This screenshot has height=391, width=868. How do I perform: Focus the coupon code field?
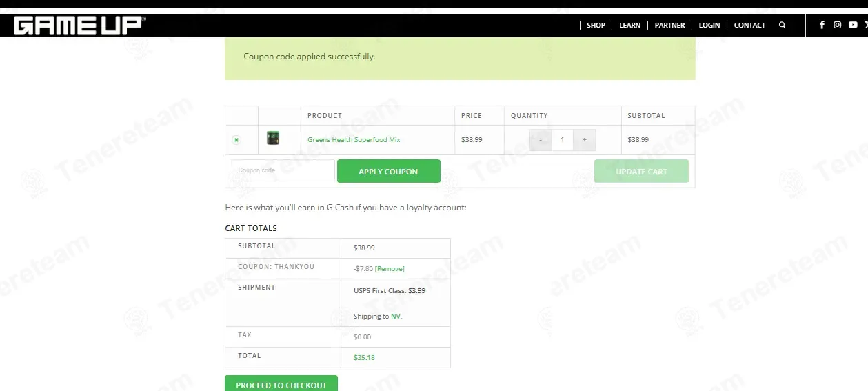pos(283,170)
